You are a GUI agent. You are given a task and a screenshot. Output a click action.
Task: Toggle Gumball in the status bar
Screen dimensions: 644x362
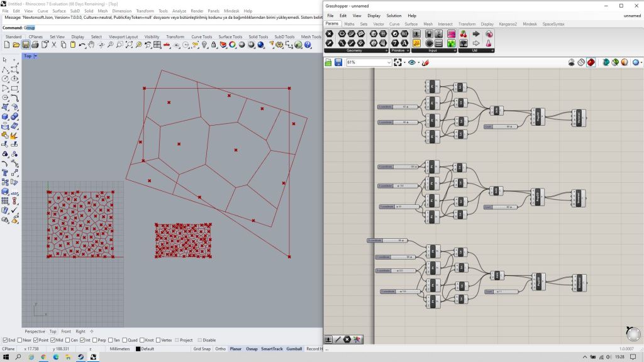[294, 348]
